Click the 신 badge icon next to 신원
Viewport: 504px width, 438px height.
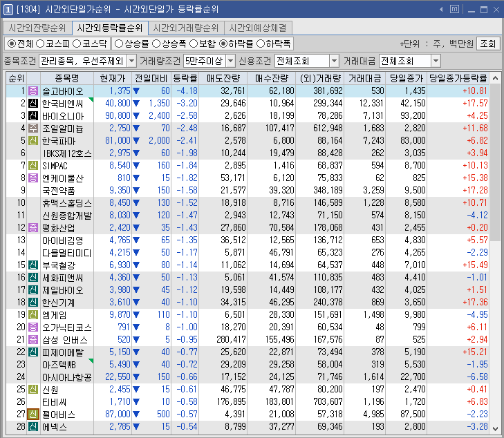click(x=33, y=389)
